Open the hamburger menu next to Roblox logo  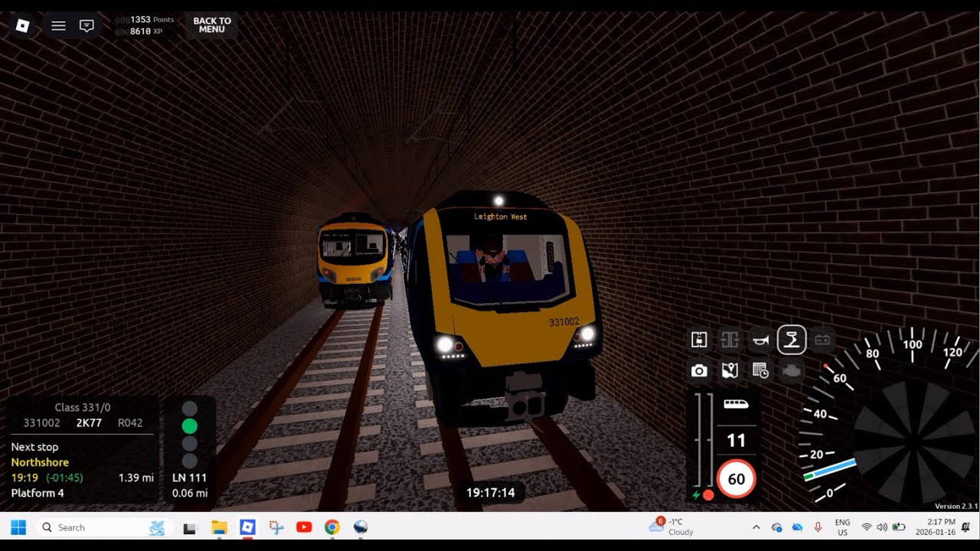click(58, 26)
